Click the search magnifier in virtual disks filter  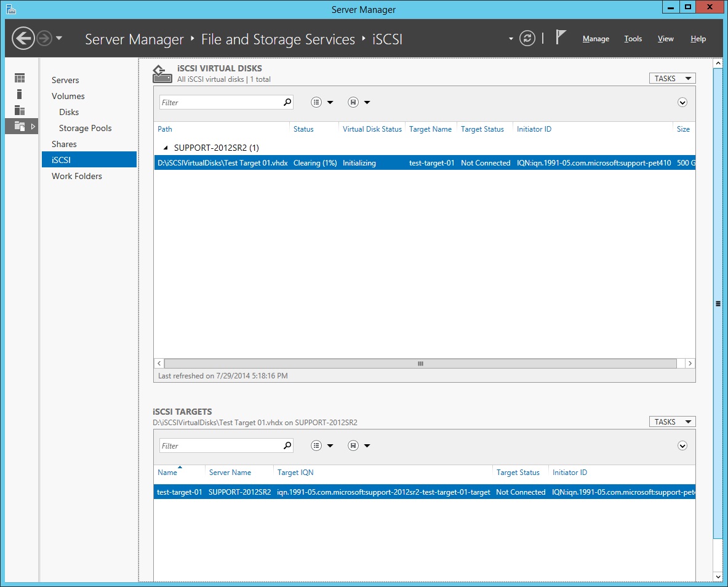[x=287, y=103]
